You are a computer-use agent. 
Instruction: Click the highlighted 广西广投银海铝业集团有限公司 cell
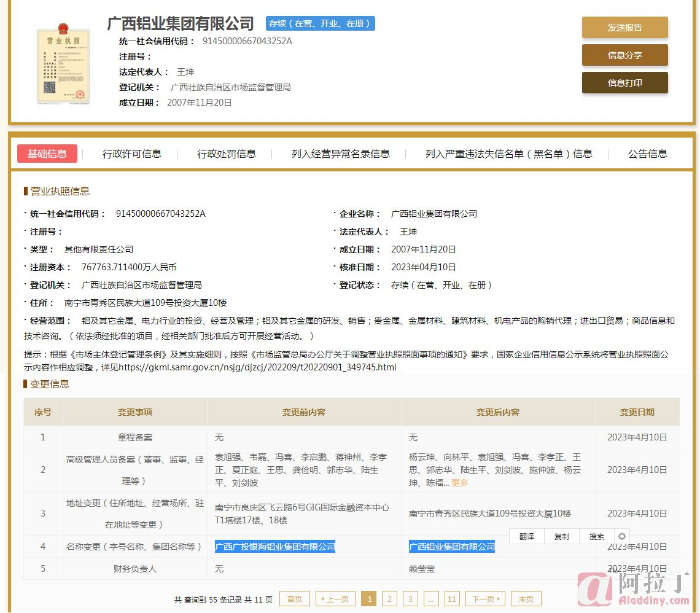274,547
